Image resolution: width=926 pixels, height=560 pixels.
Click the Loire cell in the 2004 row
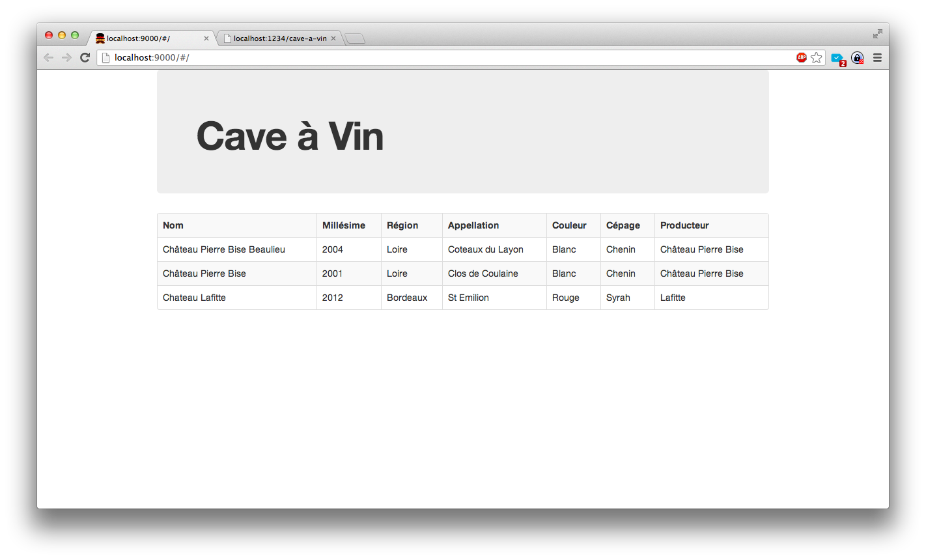click(412, 249)
